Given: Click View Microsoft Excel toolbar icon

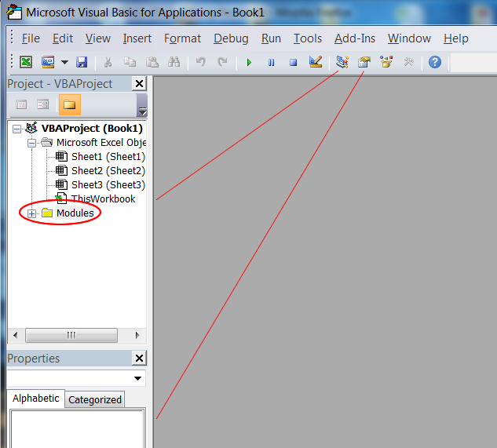Looking at the screenshot, I should tap(26, 62).
